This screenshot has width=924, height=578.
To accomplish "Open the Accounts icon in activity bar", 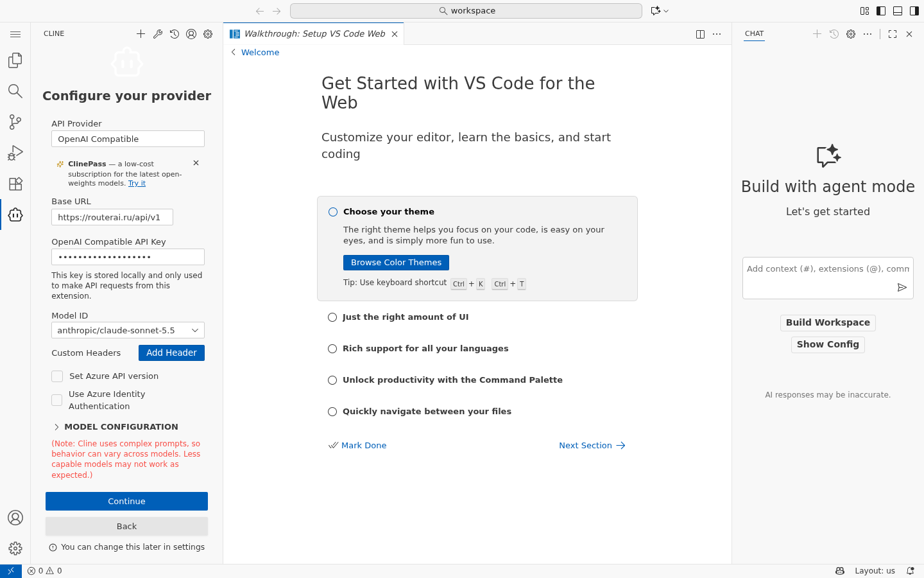I will [x=15, y=518].
